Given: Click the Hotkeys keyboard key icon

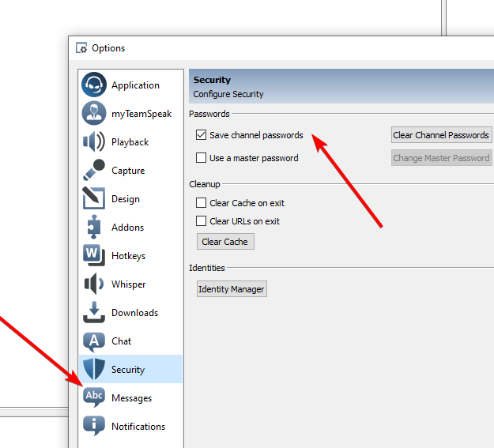Looking at the screenshot, I should click(94, 256).
